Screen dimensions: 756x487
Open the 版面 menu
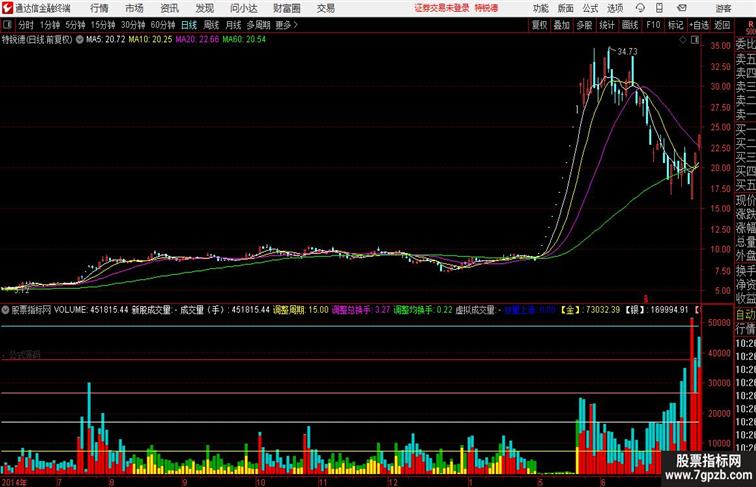(x=566, y=8)
